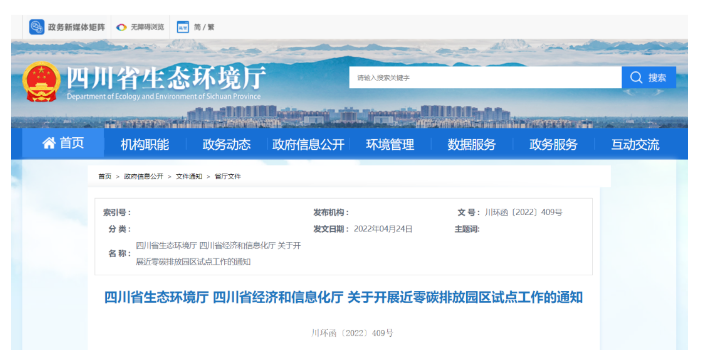Click the house icon beside 首页
The image size is (703, 363).
pos(49,143)
